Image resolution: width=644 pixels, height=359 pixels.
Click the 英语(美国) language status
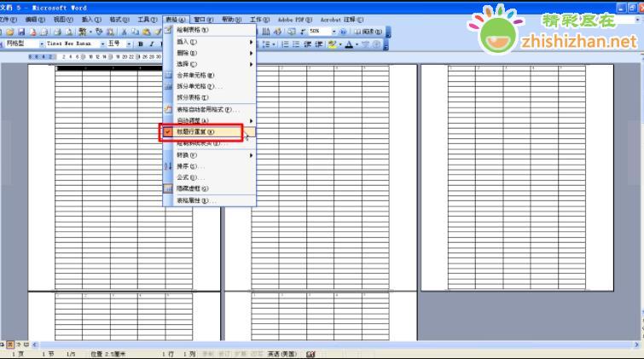[281, 354]
